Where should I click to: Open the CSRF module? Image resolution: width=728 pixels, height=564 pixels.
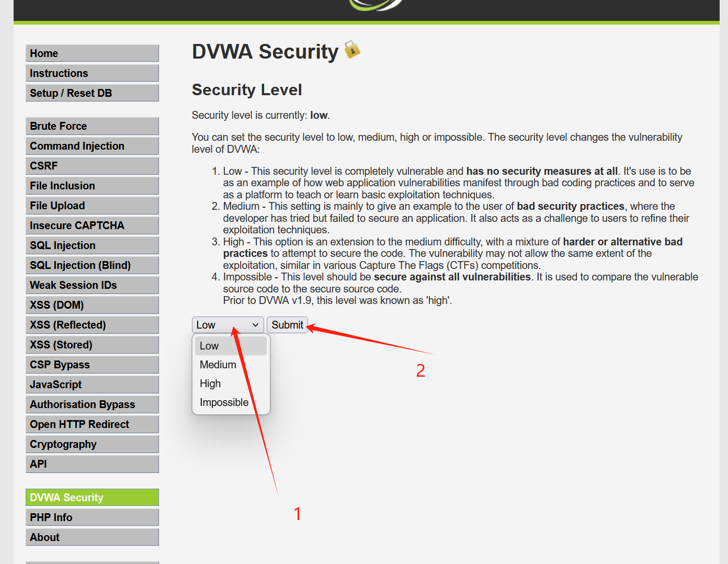92,166
